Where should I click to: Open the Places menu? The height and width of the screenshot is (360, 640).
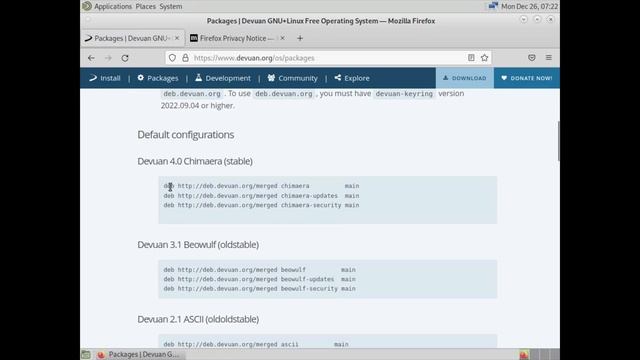point(146,7)
